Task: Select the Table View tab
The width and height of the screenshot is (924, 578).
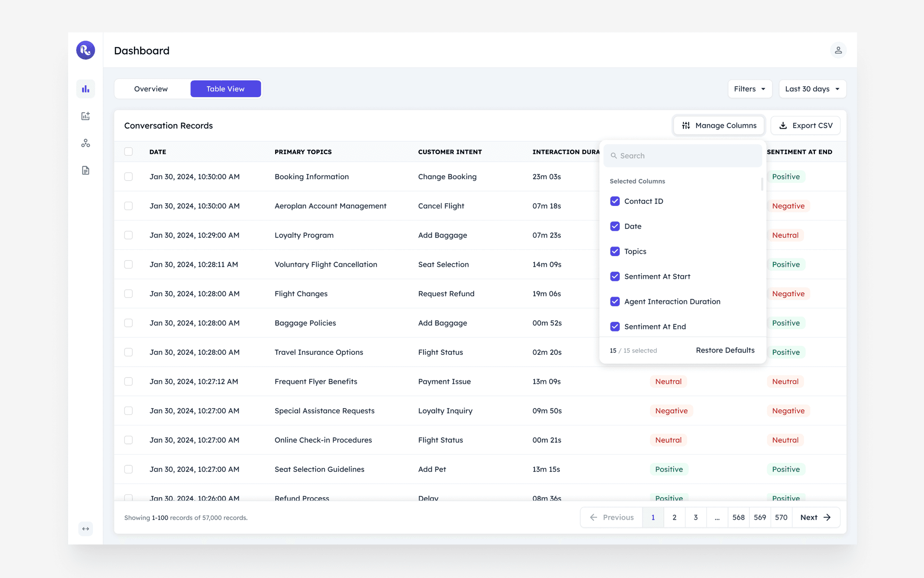Action: point(225,89)
